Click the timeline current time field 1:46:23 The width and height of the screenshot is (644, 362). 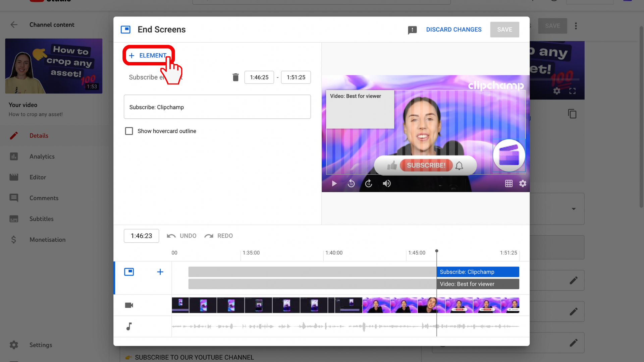click(141, 236)
